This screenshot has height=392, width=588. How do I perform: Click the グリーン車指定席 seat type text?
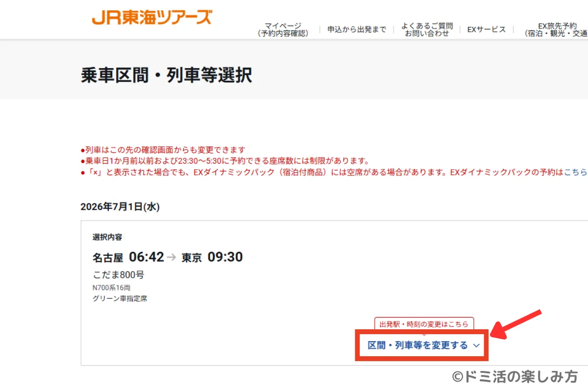tap(120, 298)
